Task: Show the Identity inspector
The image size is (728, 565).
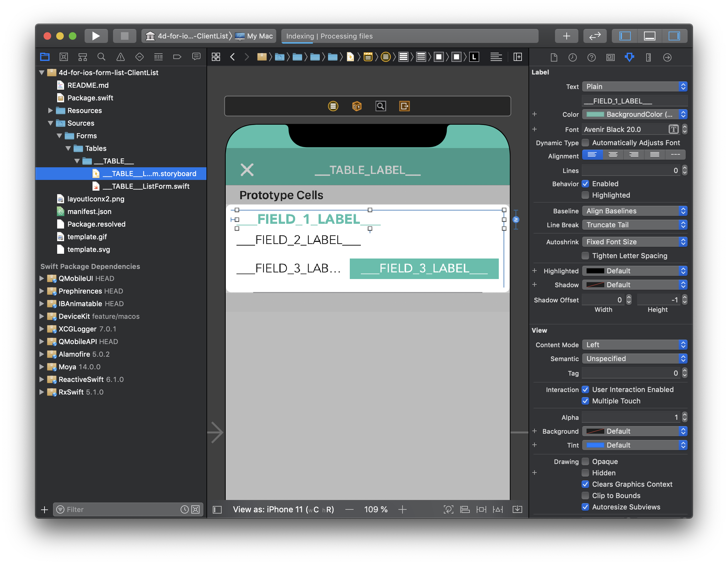Action: click(610, 57)
